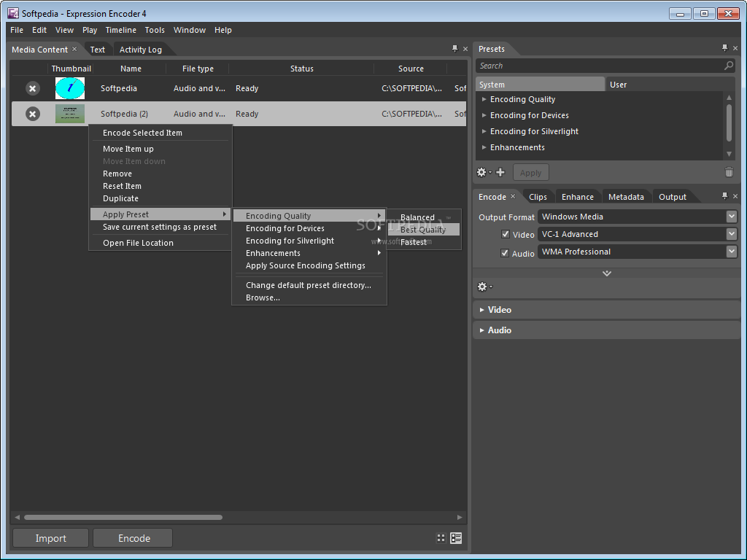Switch to User presets tab

point(670,85)
